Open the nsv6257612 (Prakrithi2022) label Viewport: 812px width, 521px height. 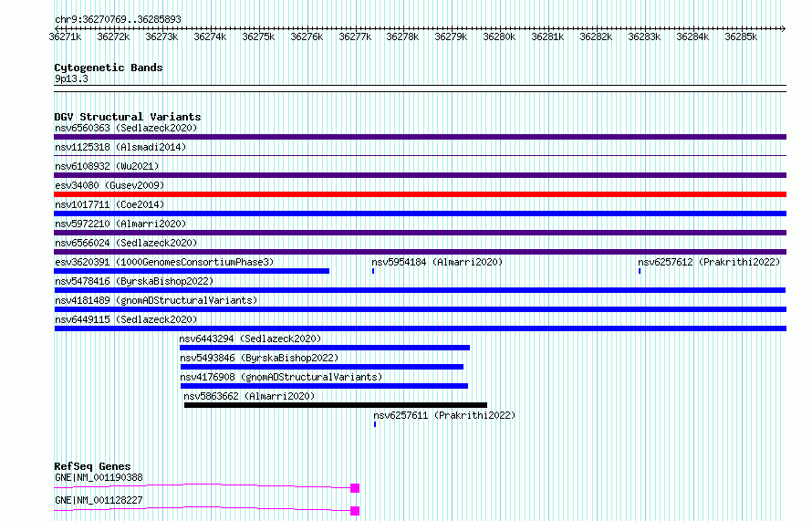709,262
